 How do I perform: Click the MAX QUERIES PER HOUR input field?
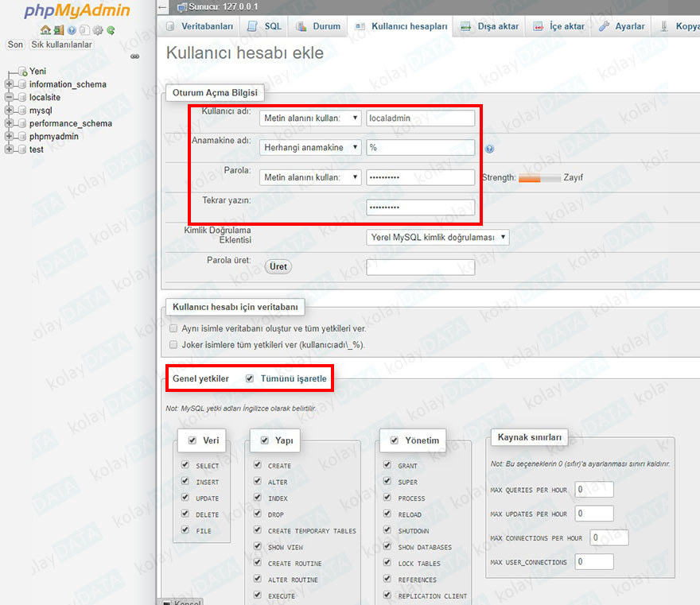click(x=594, y=489)
